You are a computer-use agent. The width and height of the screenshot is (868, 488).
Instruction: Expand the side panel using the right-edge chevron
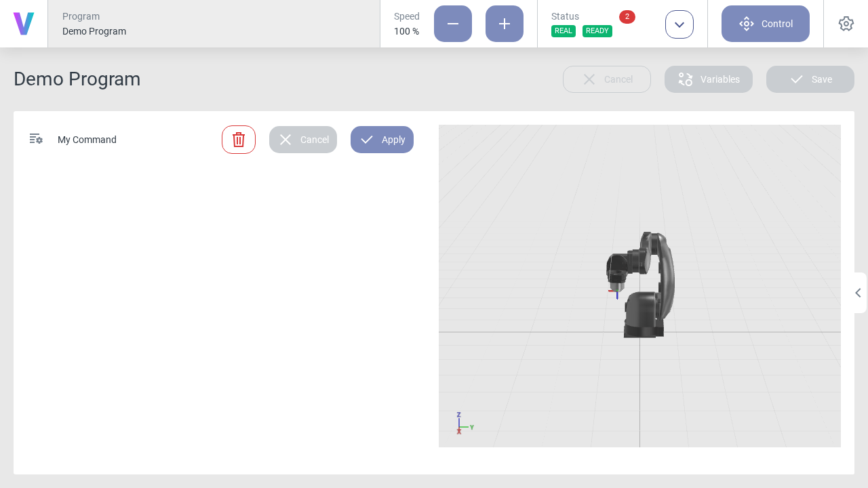pos(858,293)
